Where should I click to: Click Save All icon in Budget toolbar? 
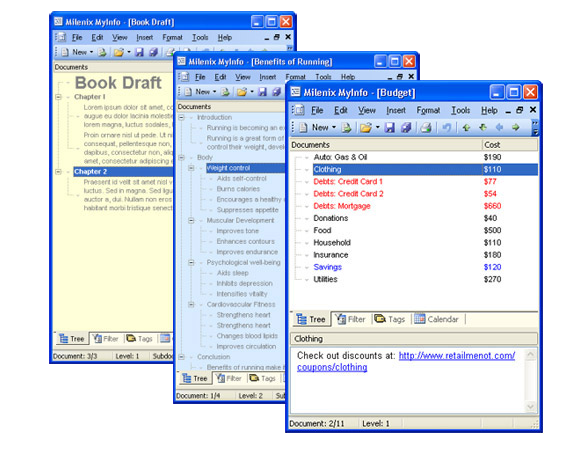(406, 128)
